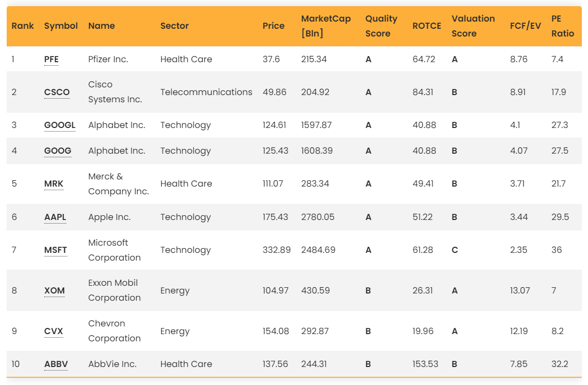
Task: Click Microsoft's valuation score C
Action: click(x=454, y=250)
